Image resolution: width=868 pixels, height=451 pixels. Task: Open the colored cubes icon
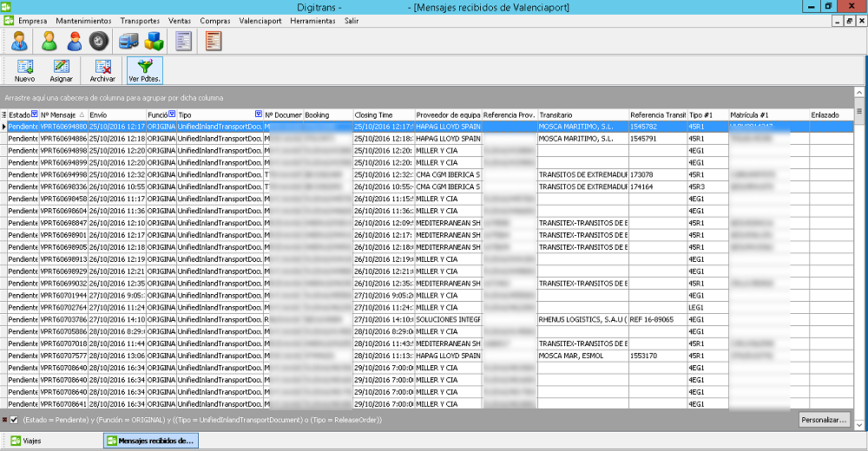[x=155, y=41]
